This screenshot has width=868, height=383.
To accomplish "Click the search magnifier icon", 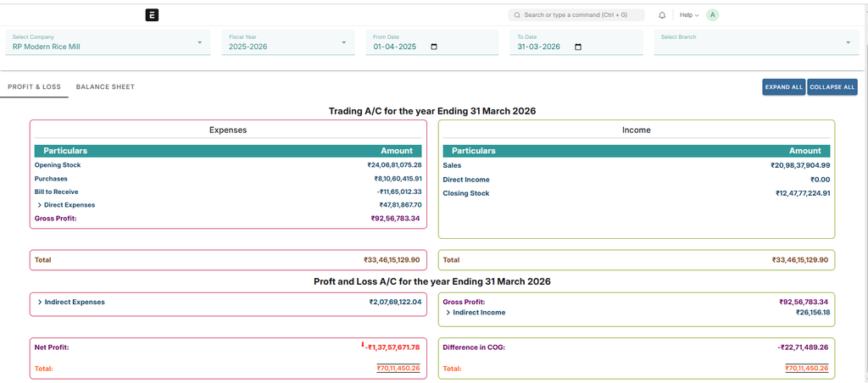I will [517, 15].
